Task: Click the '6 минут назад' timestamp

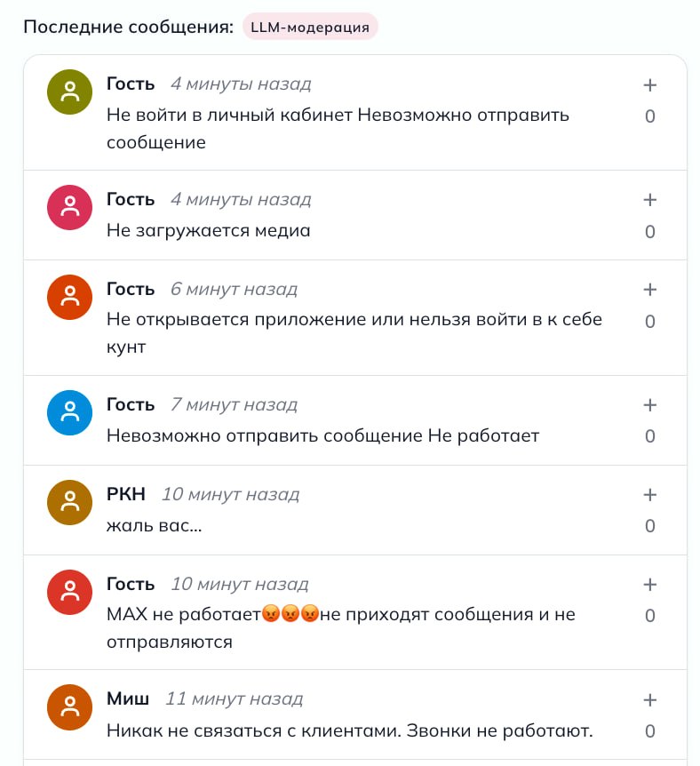Action: (234, 290)
